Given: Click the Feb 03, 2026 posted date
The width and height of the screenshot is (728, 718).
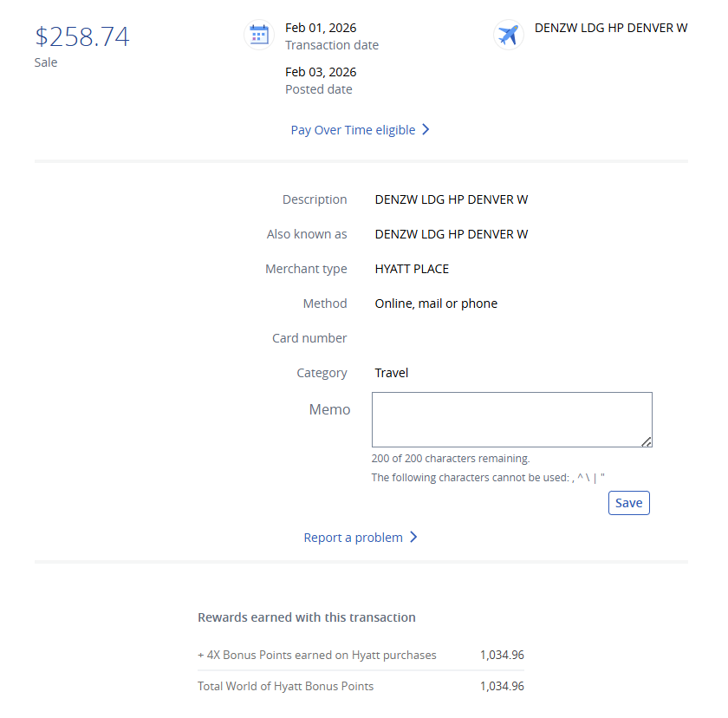Looking at the screenshot, I should click(321, 71).
